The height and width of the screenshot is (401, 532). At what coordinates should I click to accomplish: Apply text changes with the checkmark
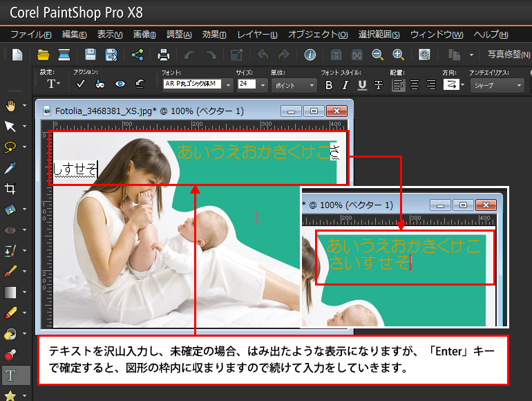click(80, 84)
